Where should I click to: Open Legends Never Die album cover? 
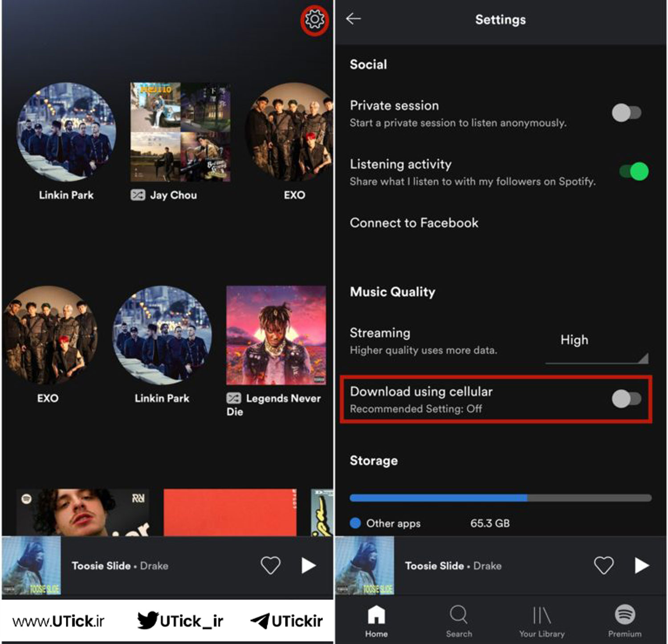click(276, 335)
